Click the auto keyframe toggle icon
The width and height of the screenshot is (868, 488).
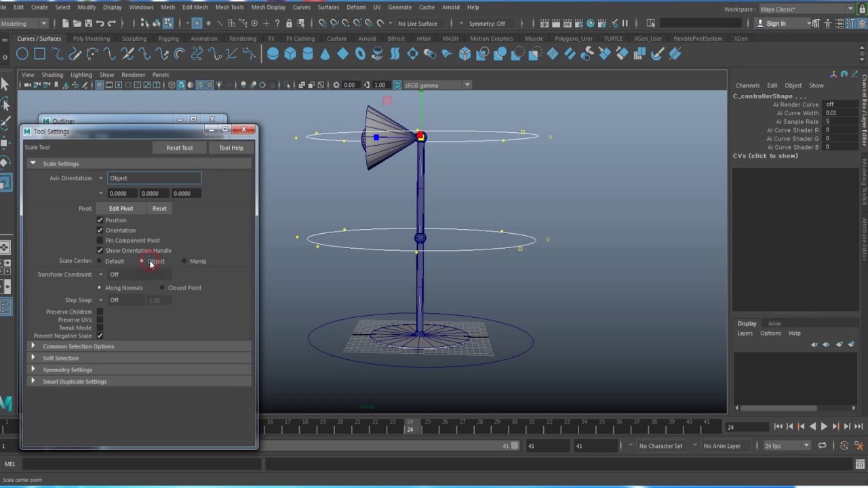(x=844, y=446)
